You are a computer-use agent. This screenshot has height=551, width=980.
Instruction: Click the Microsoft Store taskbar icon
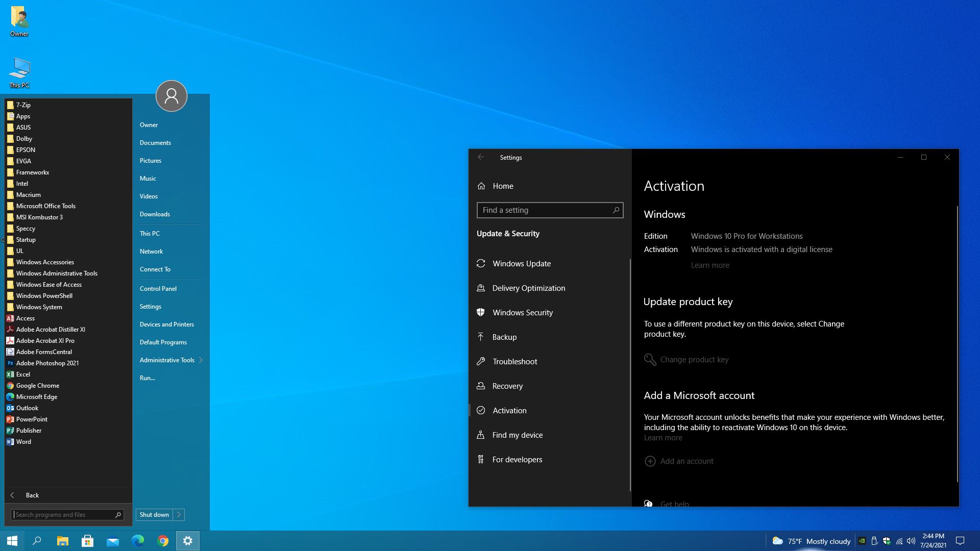pyautogui.click(x=88, y=541)
